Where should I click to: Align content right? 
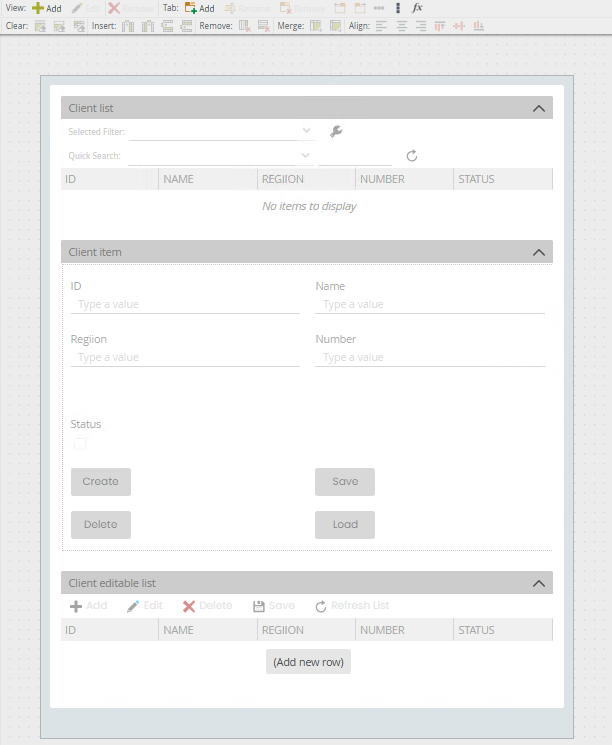pyautogui.click(x=421, y=26)
